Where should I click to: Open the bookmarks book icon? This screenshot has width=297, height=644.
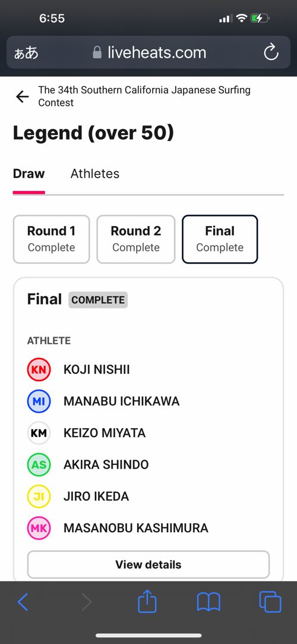(209, 603)
